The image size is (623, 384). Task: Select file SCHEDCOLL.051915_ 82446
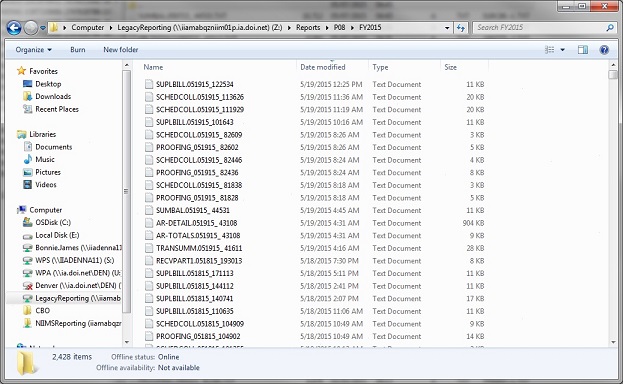click(199, 160)
